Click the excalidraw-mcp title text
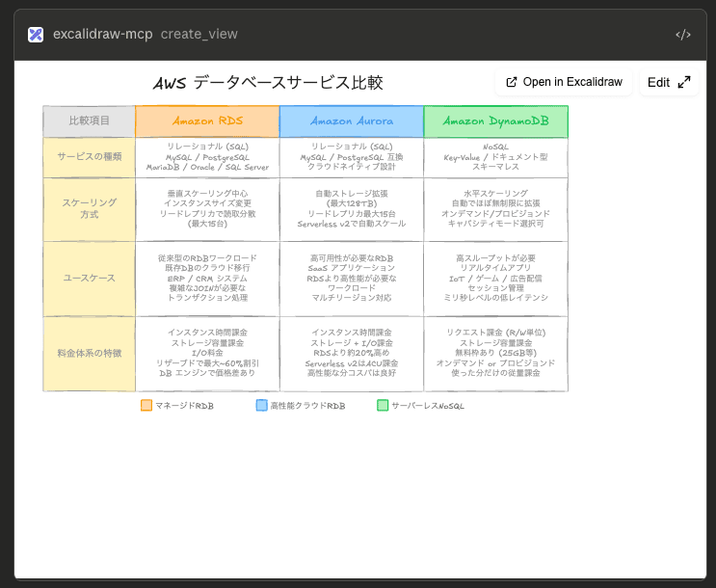This screenshot has width=716, height=588. (103, 35)
